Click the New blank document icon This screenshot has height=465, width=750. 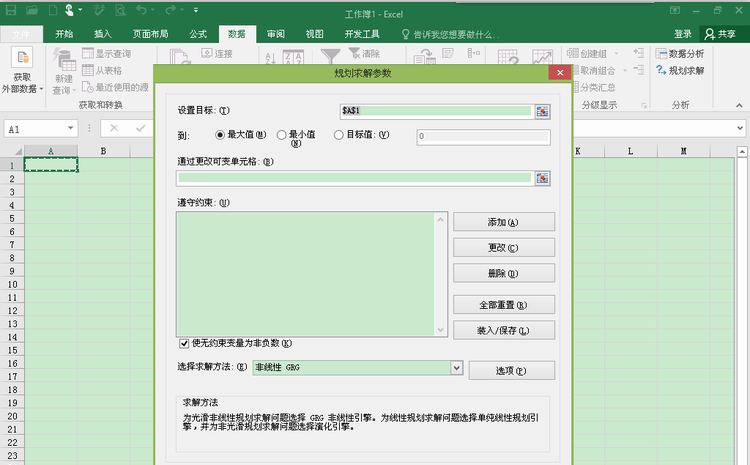[54, 10]
